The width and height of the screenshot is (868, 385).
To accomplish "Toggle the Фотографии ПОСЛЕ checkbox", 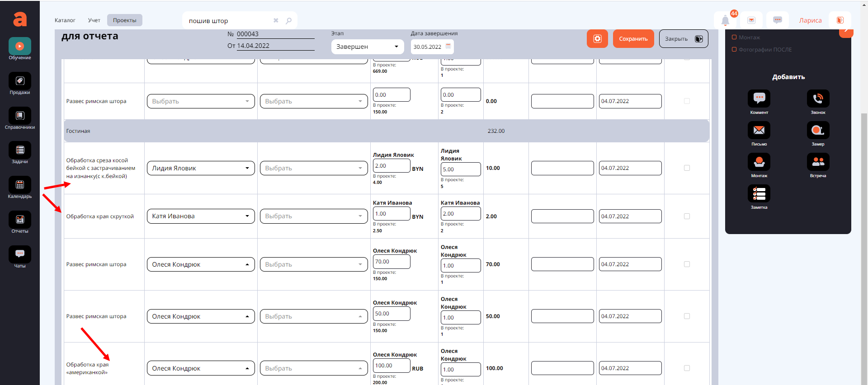I will [x=734, y=50].
